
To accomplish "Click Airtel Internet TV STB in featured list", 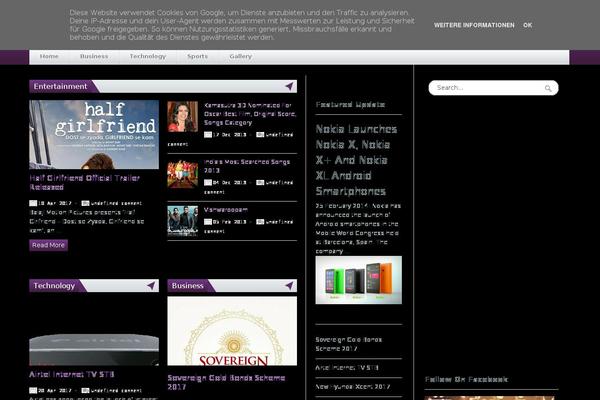I will coord(347,367).
